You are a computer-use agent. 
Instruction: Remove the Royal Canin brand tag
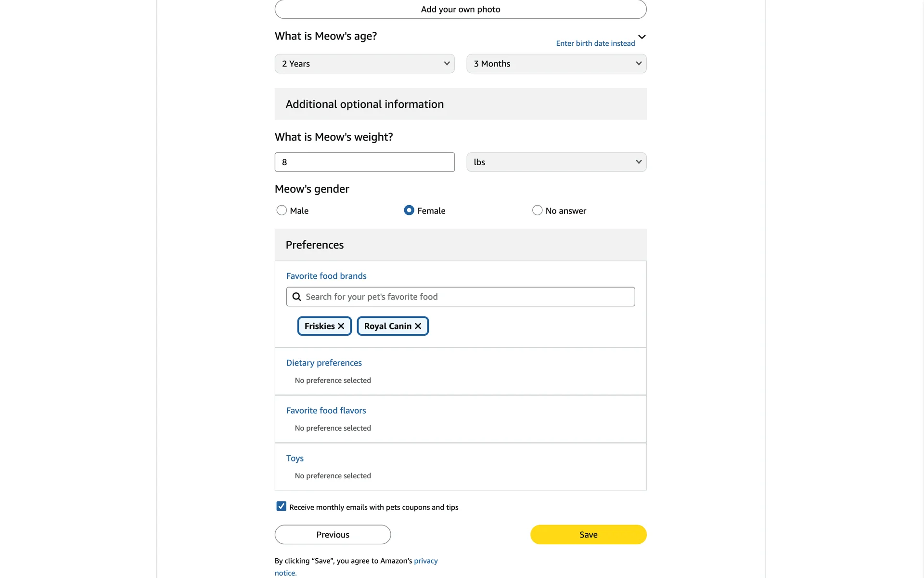point(418,326)
